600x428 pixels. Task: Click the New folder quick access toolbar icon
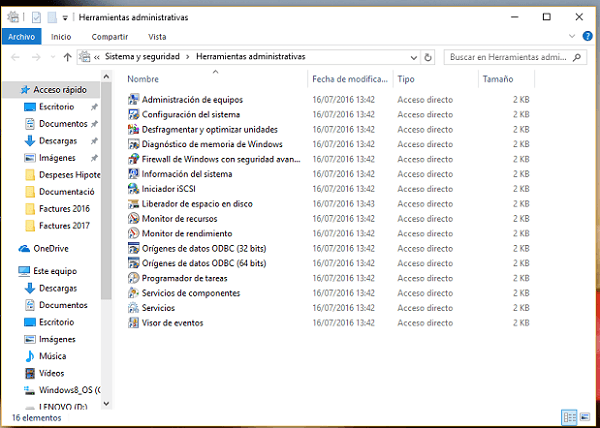(52, 17)
